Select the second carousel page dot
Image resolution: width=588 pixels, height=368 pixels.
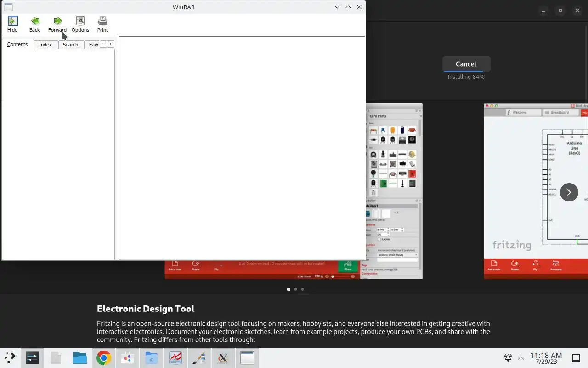pos(295,289)
